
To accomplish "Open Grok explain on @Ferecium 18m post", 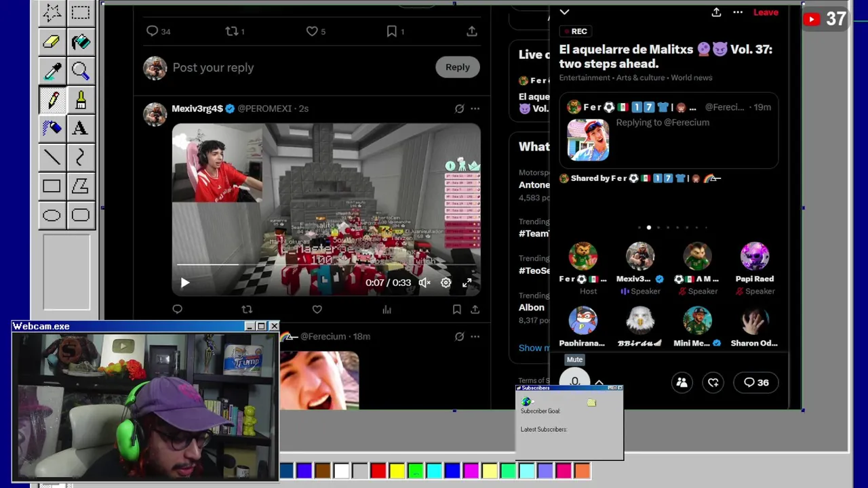I will click(x=459, y=336).
